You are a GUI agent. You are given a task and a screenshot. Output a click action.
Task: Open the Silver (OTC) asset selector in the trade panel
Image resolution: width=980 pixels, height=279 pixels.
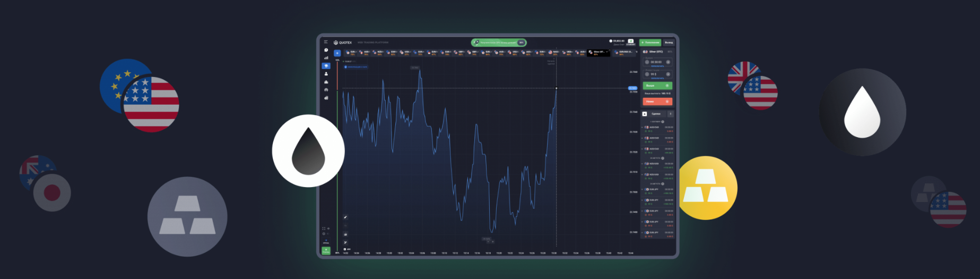(657, 52)
